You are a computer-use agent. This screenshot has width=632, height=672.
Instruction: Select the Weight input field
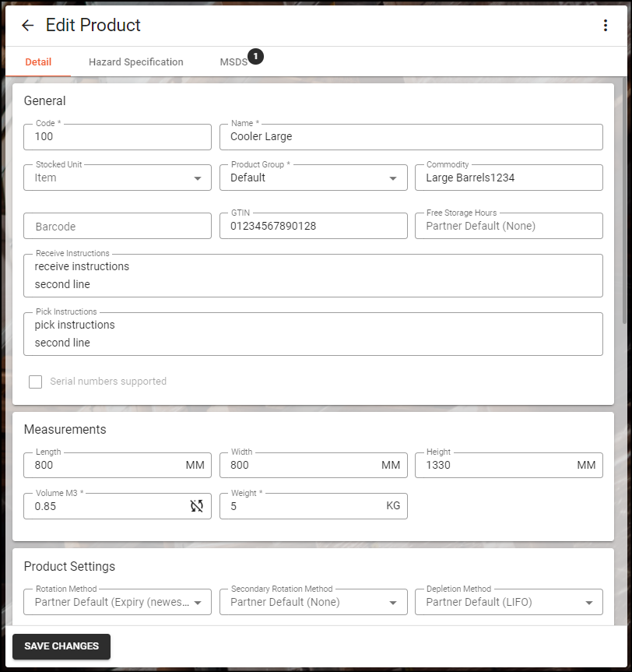point(313,506)
